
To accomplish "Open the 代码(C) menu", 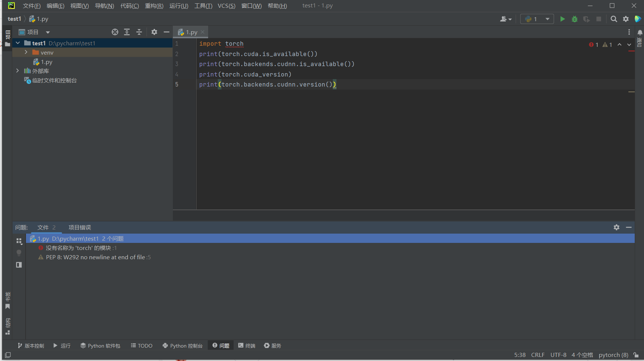I will tap(129, 6).
